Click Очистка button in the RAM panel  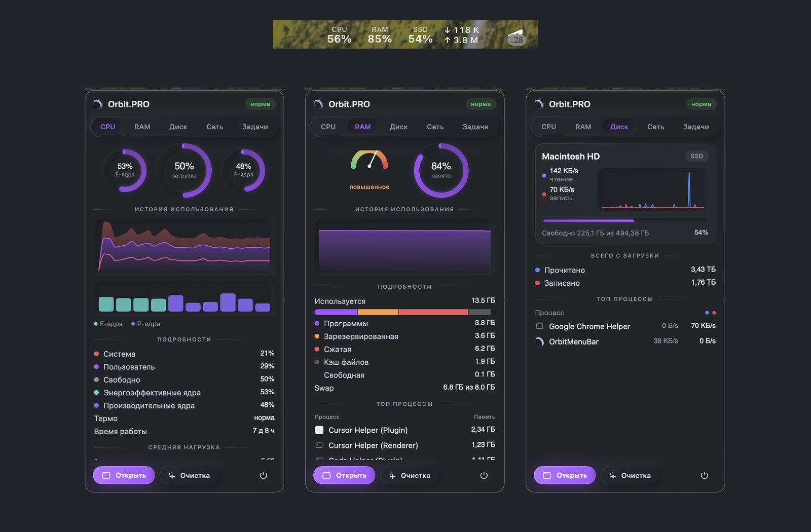point(410,475)
